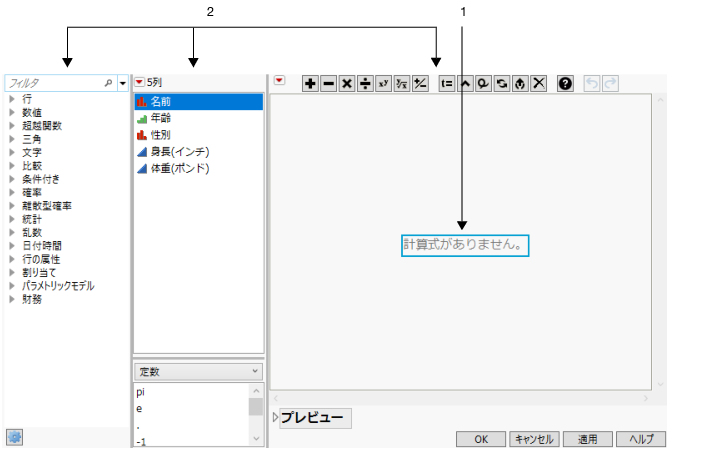Select the 身長(インチ) column
The image size is (709, 449).
199,152
